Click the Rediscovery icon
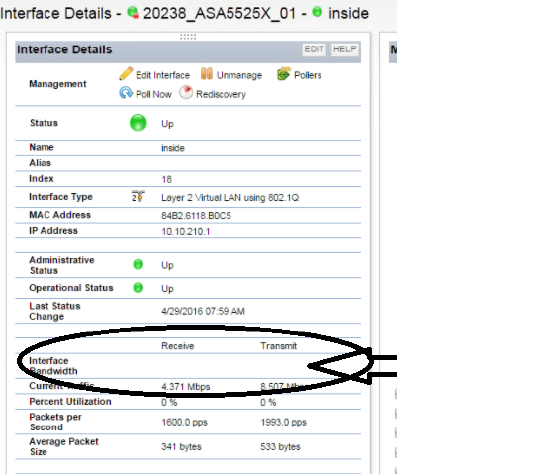The image size is (550, 474). (x=186, y=93)
